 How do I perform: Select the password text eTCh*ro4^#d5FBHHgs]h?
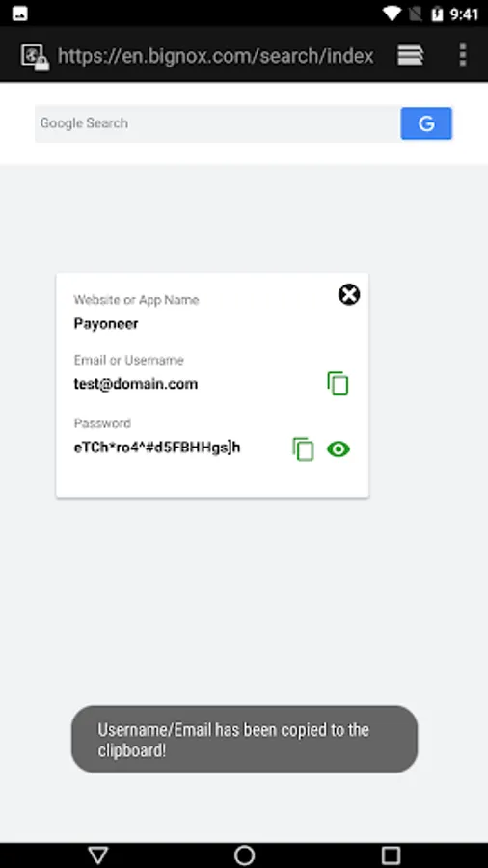(x=157, y=448)
